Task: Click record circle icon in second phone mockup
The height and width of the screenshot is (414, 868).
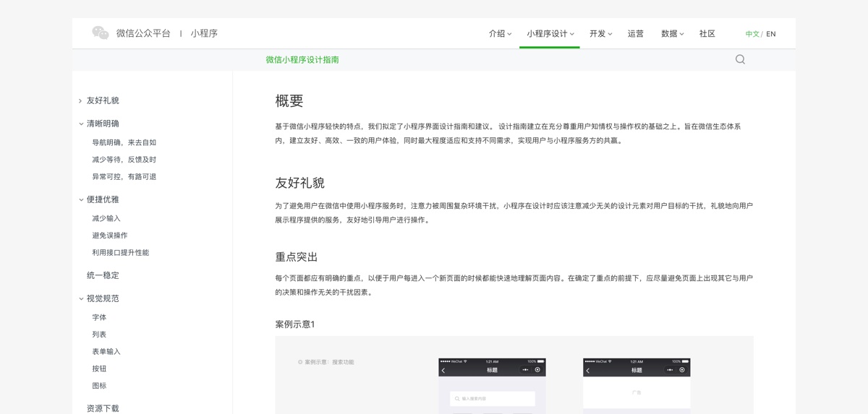Action: coord(682,370)
